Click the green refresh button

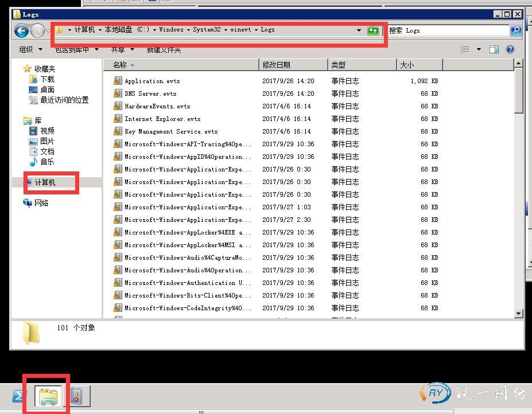click(373, 30)
